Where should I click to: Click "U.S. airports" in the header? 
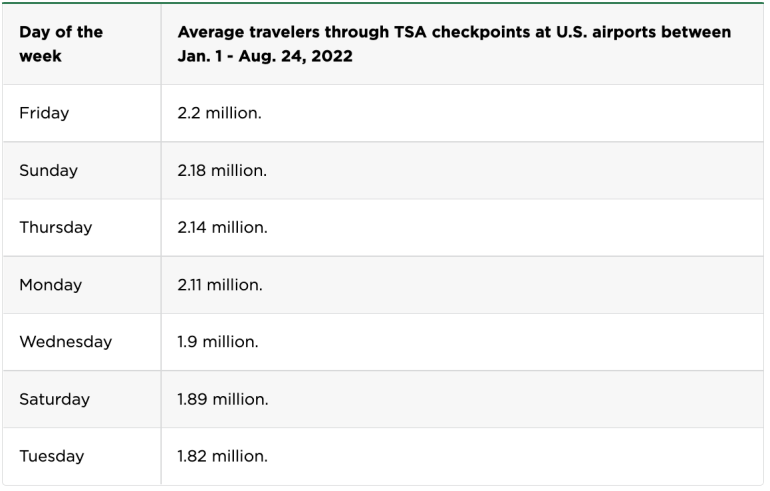click(607, 33)
